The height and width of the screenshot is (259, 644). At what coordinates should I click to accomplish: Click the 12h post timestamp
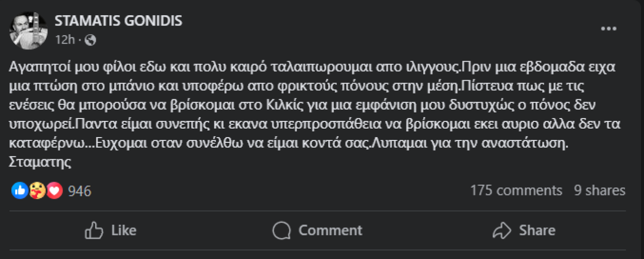point(64,40)
